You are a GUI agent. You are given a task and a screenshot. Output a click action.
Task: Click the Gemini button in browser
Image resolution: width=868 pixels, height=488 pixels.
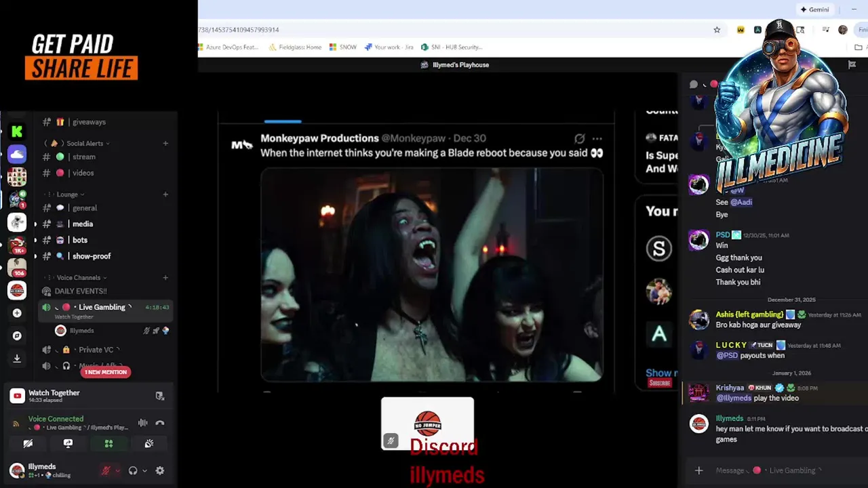(814, 9)
